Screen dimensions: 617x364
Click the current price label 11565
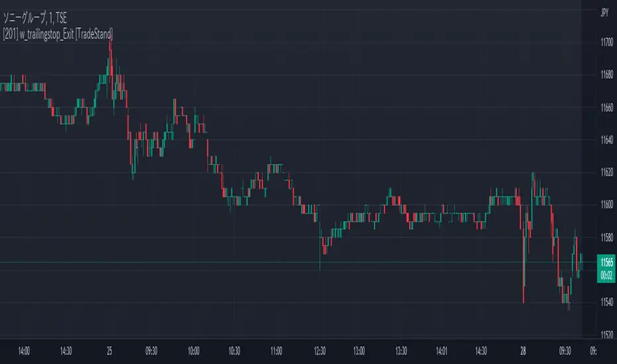coord(606,263)
